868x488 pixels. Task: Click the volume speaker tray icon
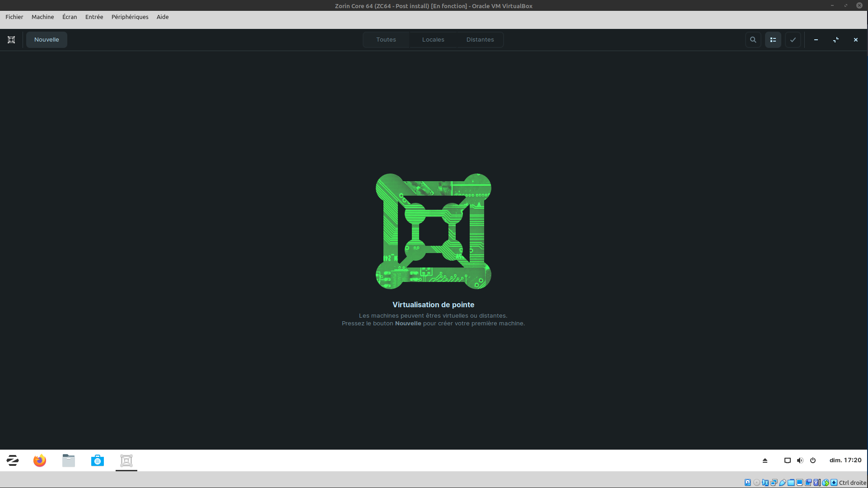click(800, 460)
